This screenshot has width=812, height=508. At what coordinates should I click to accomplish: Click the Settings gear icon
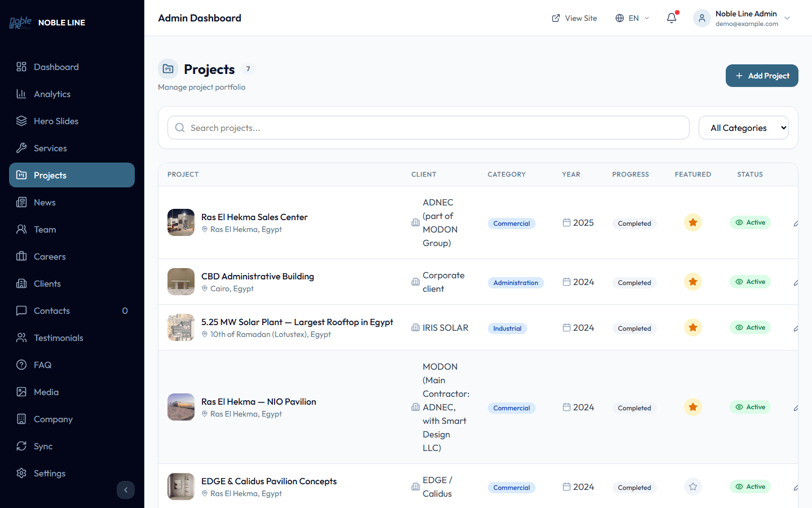tap(21, 473)
